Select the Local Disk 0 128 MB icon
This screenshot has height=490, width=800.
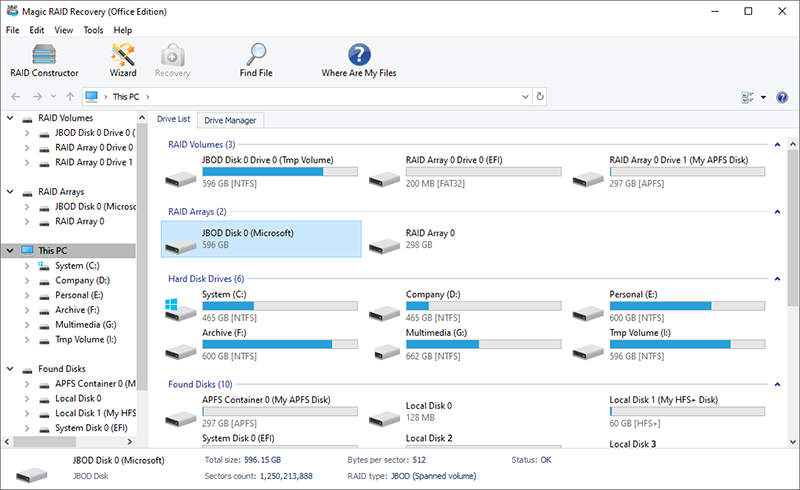click(384, 419)
